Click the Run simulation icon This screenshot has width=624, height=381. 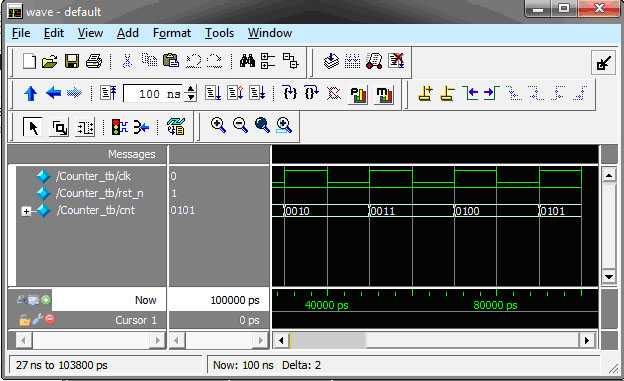[x=213, y=93]
